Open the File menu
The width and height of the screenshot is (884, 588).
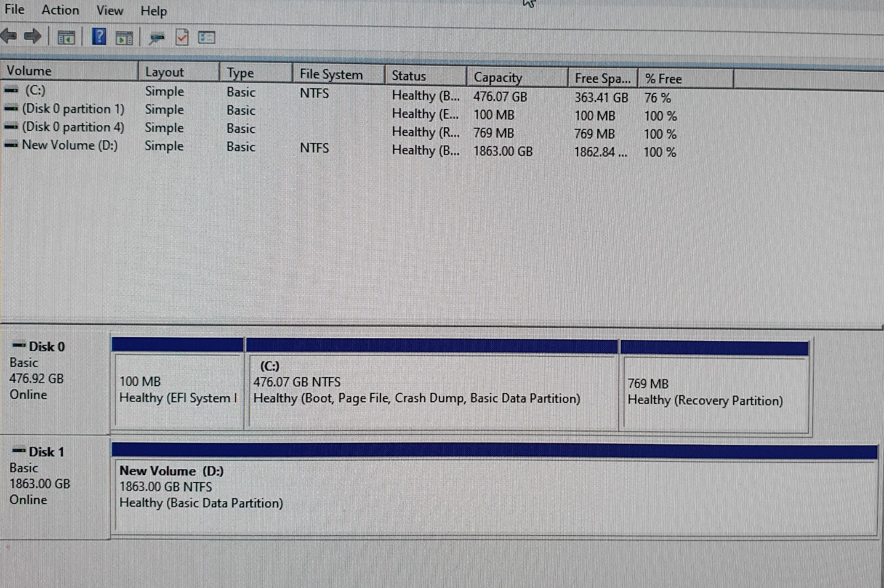coord(14,9)
